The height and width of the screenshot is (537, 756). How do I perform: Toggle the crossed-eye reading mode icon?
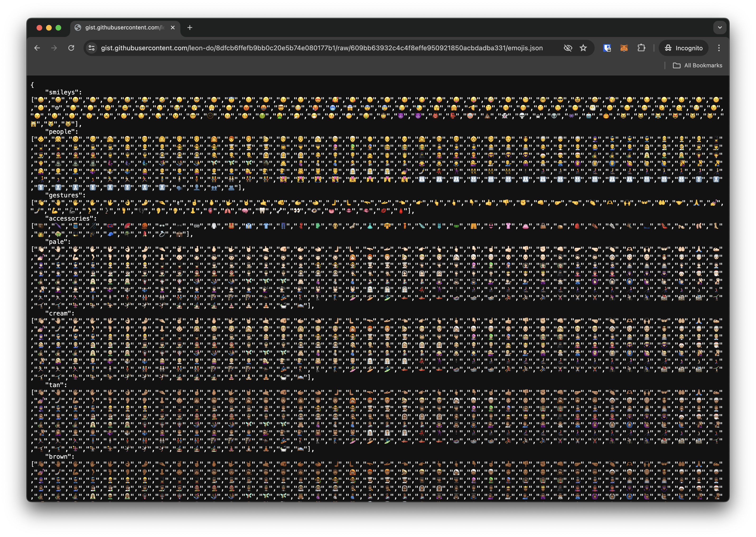[x=568, y=48]
